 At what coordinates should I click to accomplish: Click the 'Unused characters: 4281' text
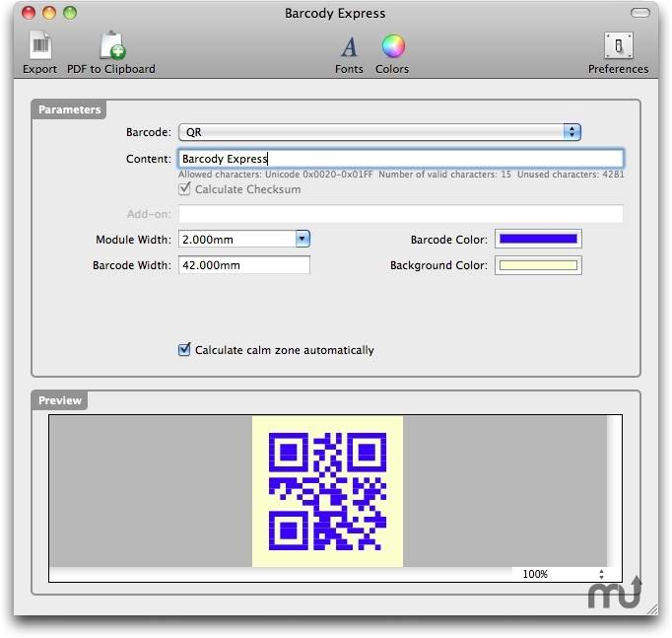pyautogui.click(x=571, y=175)
